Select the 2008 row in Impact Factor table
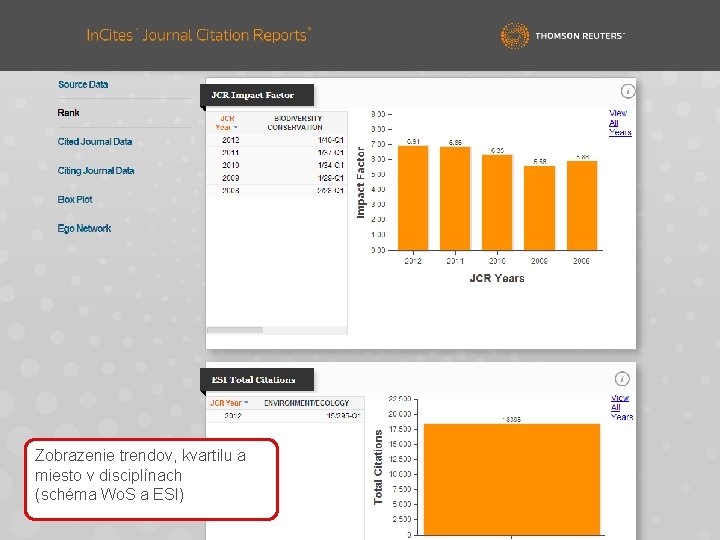 click(276, 190)
